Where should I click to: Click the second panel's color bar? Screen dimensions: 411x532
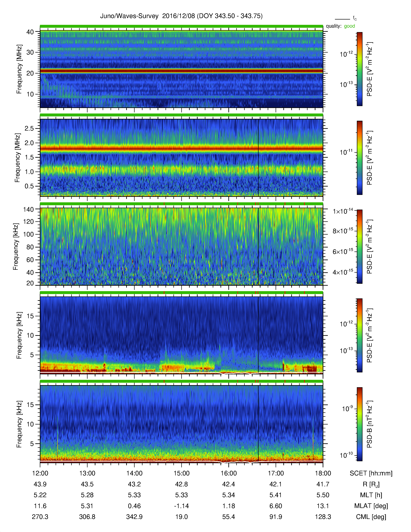pyautogui.click(x=359, y=158)
